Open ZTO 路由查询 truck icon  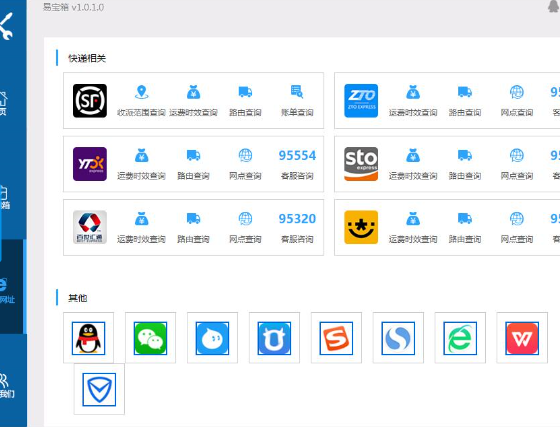point(465,92)
